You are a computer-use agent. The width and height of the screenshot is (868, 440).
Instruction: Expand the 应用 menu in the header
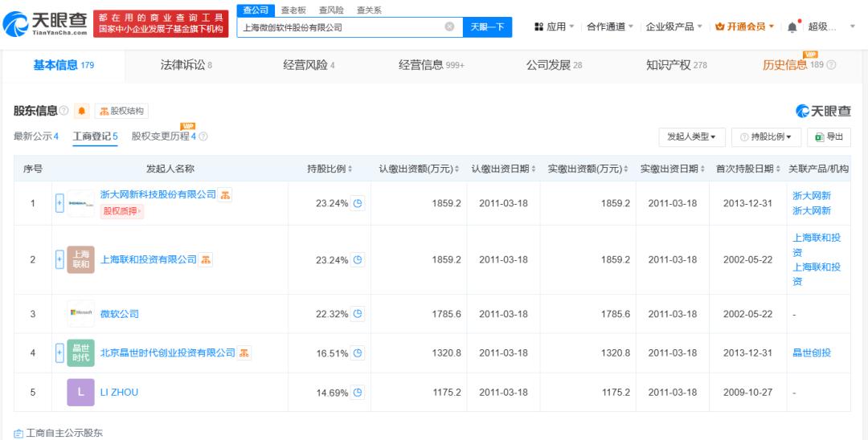point(555,26)
